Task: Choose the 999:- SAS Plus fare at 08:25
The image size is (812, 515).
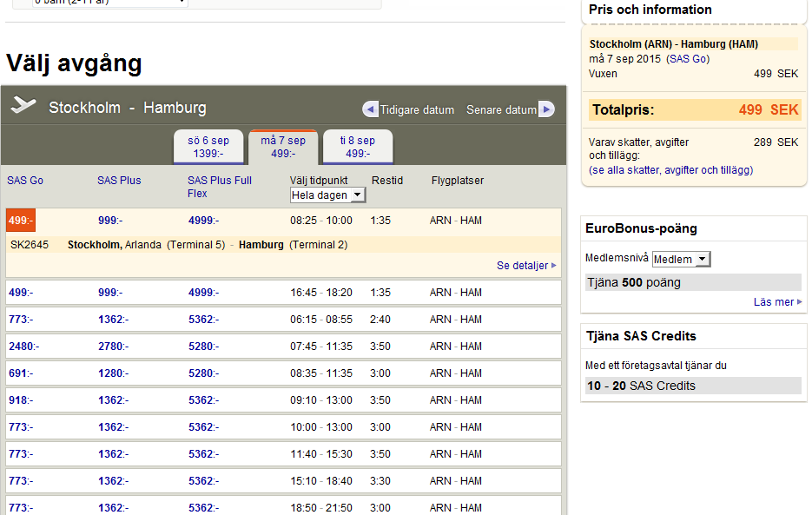Action: [110, 221]
